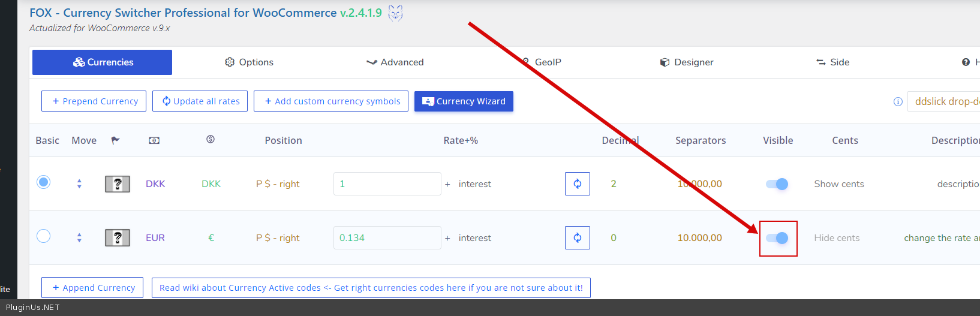
Task: Click the dollar symbol column header icon
Action: click(x=211, y=139)
